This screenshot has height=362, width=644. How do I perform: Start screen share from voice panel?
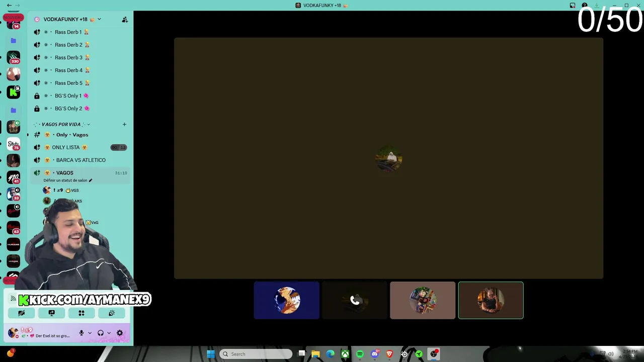pyautogui.click(x=51, y=313)
